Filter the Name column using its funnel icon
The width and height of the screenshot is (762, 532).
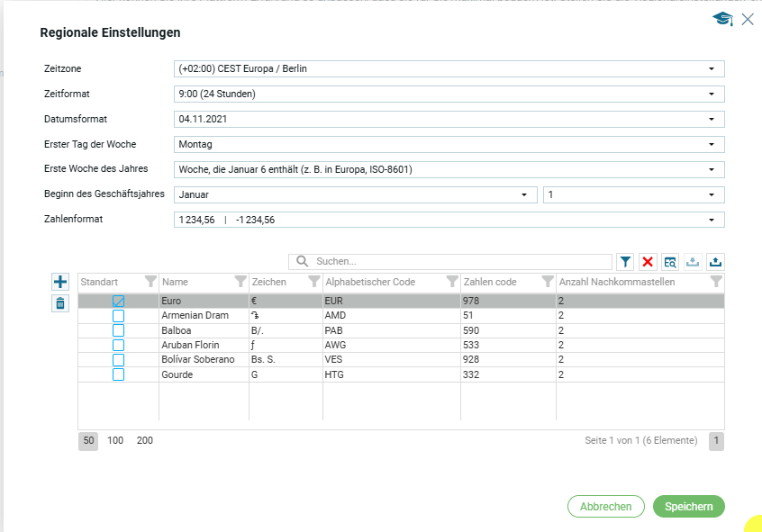(x=240, y=282)
